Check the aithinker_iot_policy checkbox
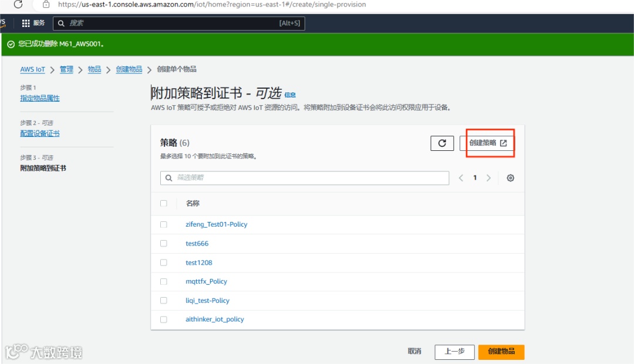The image size is (634, 364). pos(163,319)
